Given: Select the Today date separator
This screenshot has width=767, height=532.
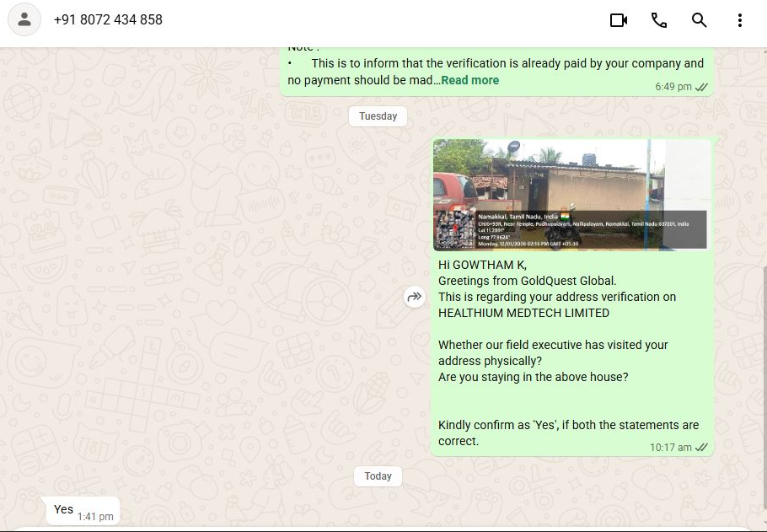Looking at the screenshot, I should pos(378,476).
